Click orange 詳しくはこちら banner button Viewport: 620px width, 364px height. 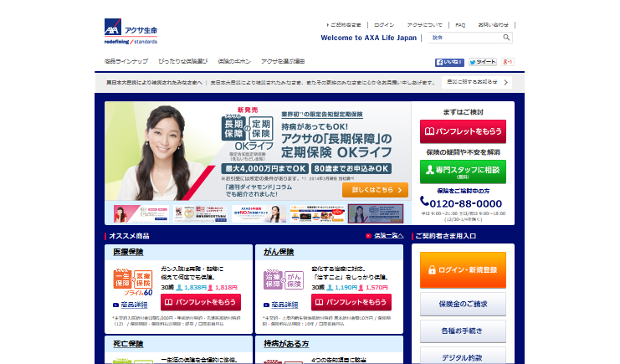click(x=375, y=190)
